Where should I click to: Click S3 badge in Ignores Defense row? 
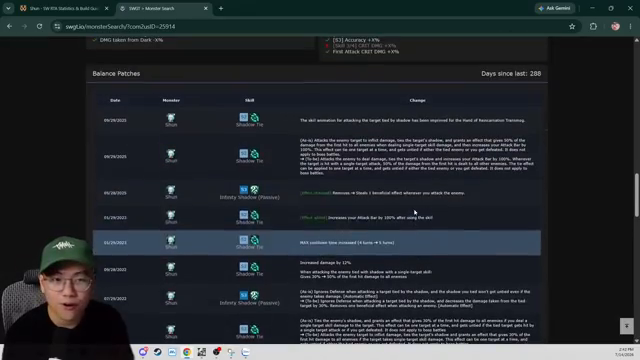pos(244,295)
